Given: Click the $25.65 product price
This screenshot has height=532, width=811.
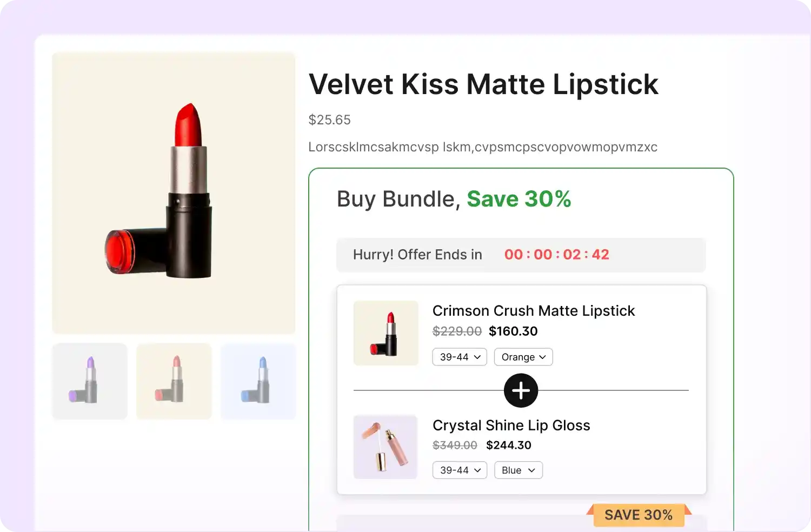Looking at the screenshot, I should [x=329, y=120].
